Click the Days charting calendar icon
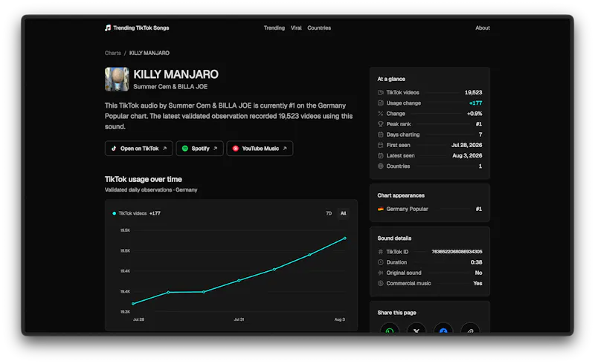 pyautogui.click(x=381, y=134)
